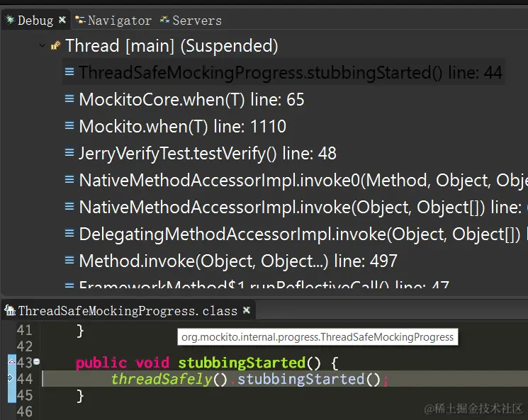Switch to the Debug view tab
This screenshot has height=420, width=528.
pos(35,21)
